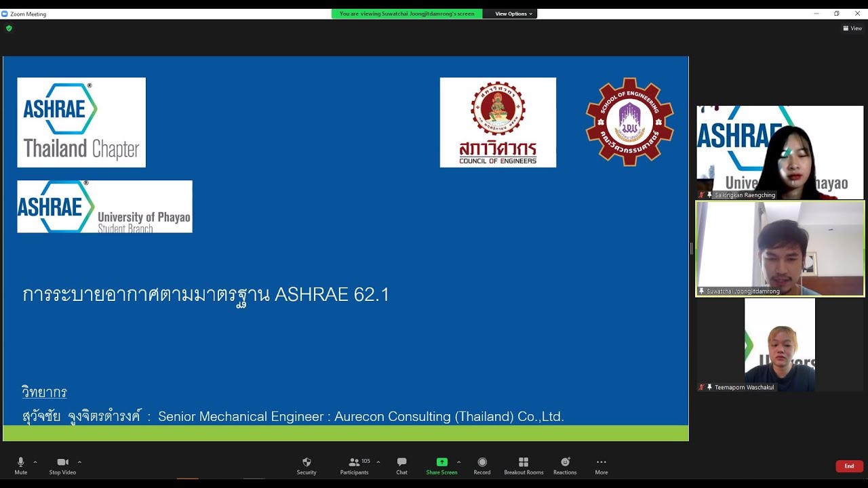Click underlined วิทยากร heading
The height and width of the screenshot is (488, 868).
point(44,392)
